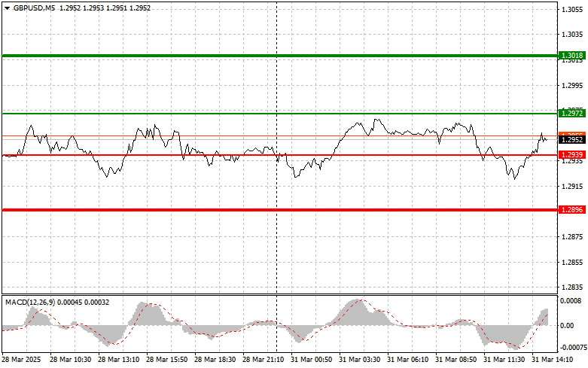Click the 28 Mar 18:30 time label
The height and width of the screenshot is (368, 588).
[x=215, y=360]
